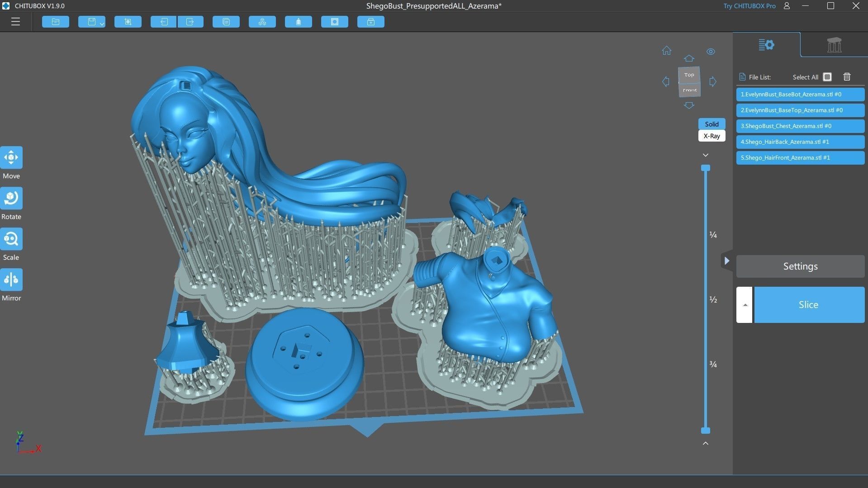This screenshot has height=488, width=868.
Task: Open the Settings button
Action: pos(800,266)
